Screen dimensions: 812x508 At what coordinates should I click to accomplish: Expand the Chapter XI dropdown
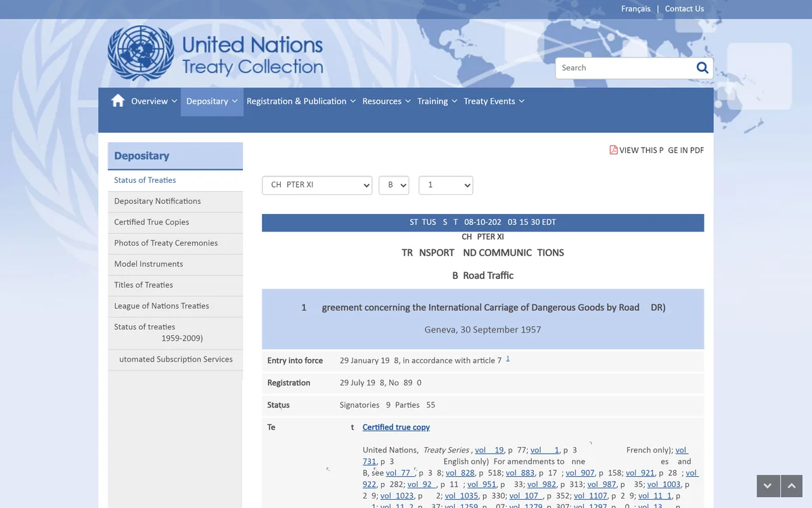pyautogui.click(x=317, y=185)
